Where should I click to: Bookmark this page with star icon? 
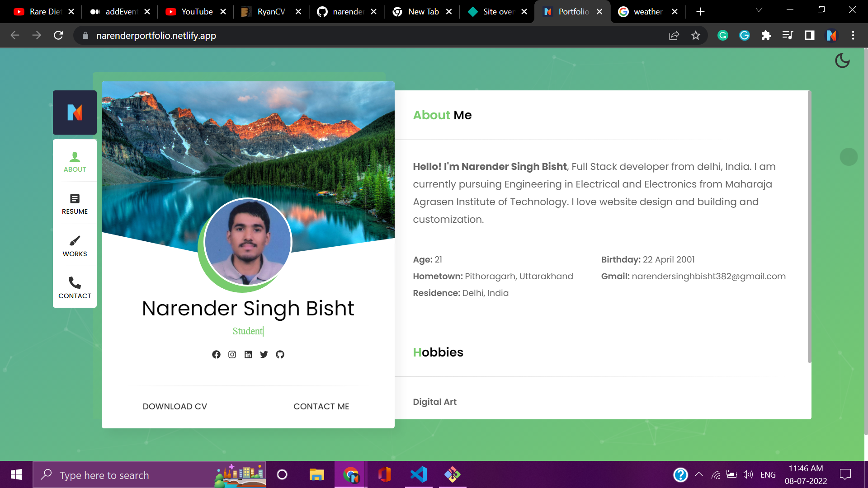point(696,35)
